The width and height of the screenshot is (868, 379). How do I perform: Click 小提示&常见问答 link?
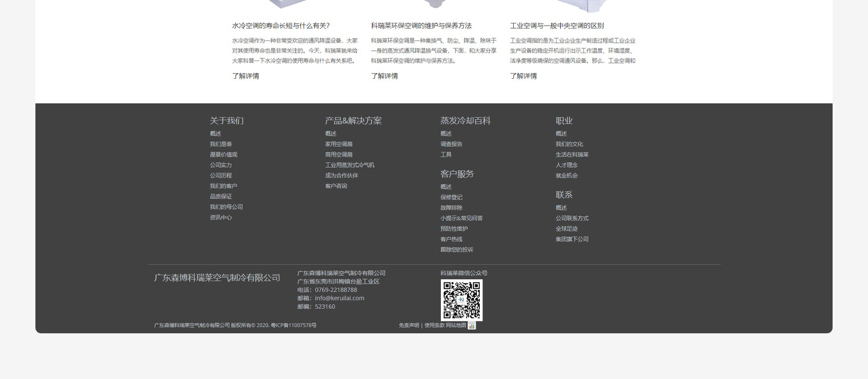(461, 219)
